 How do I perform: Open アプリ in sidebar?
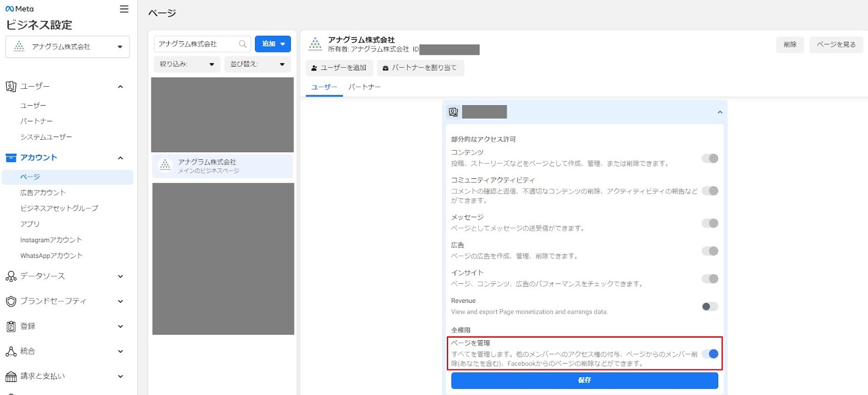click(30, 224)
